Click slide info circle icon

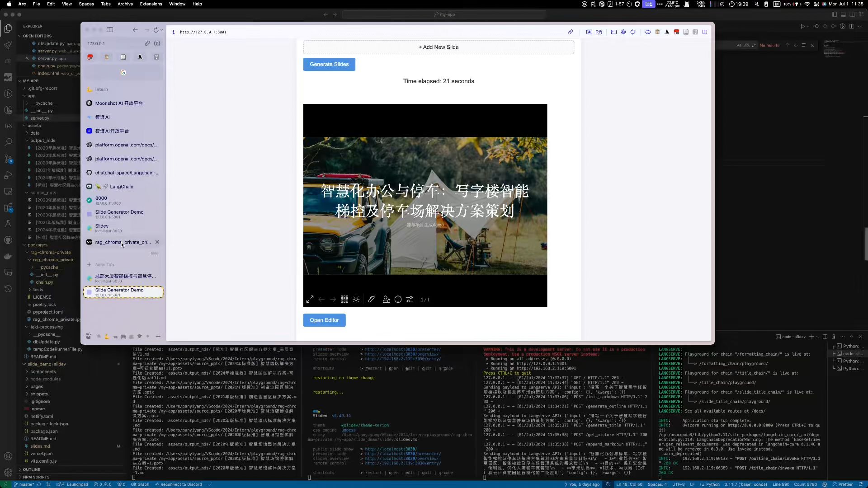pyautogui.click(x=398, y=300)
